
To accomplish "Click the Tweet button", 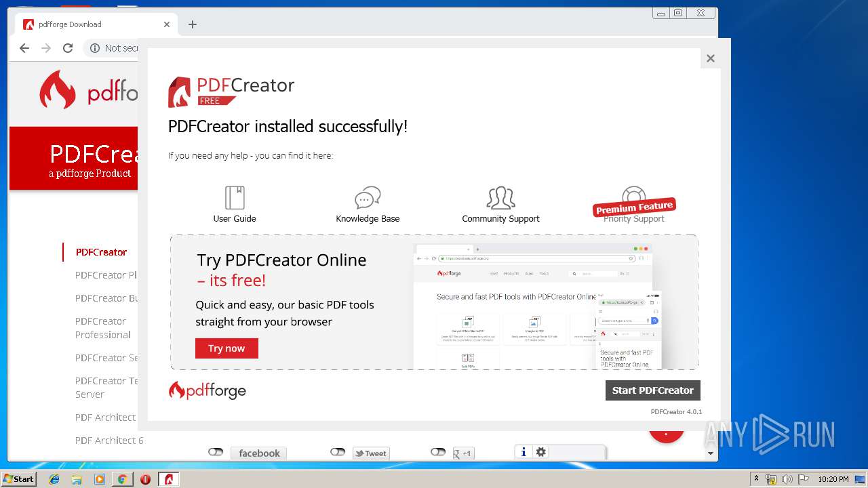I will coord(371,453).
